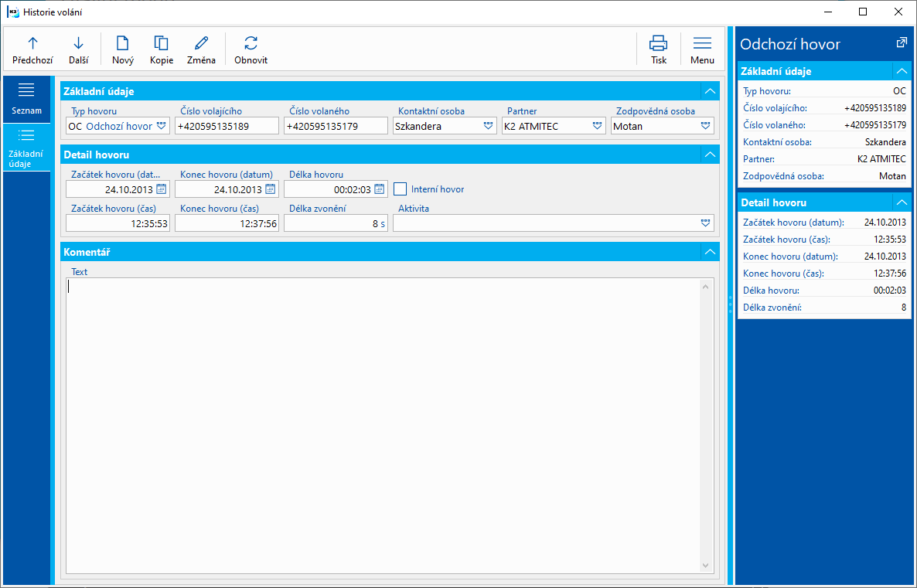Go to previous record with Předchozí arrow

click(32, 49)
